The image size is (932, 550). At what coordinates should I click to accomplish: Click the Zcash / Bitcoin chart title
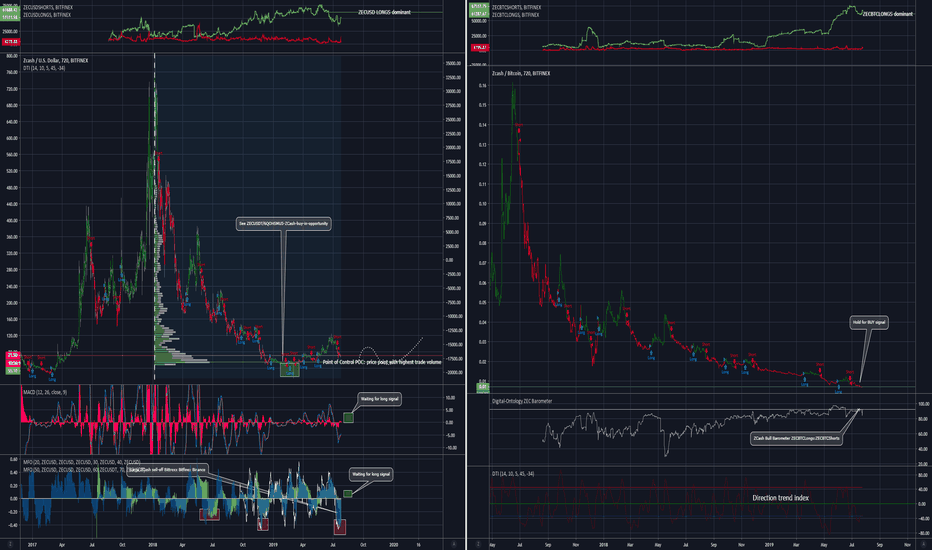[521, 74]
